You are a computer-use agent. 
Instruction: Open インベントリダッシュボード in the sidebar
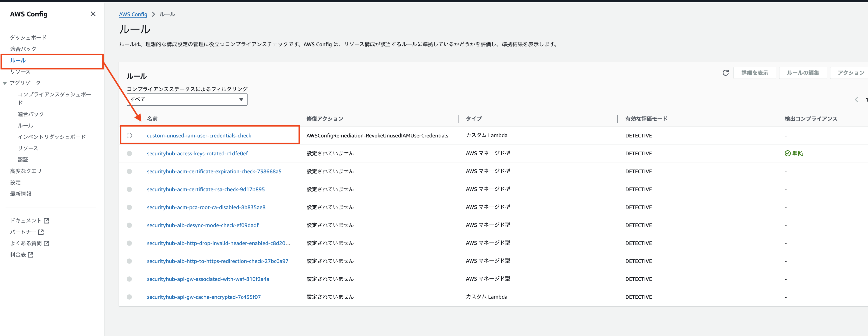(x=51, y=137)
